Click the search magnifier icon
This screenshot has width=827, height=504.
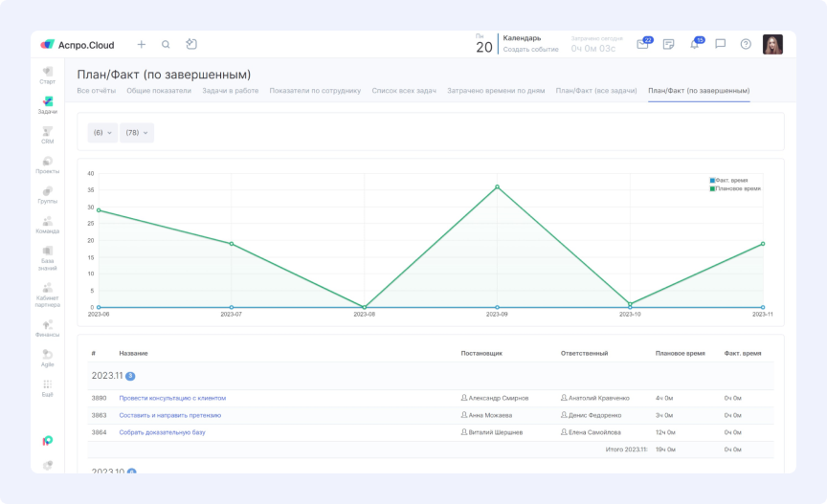coord(166,44)
